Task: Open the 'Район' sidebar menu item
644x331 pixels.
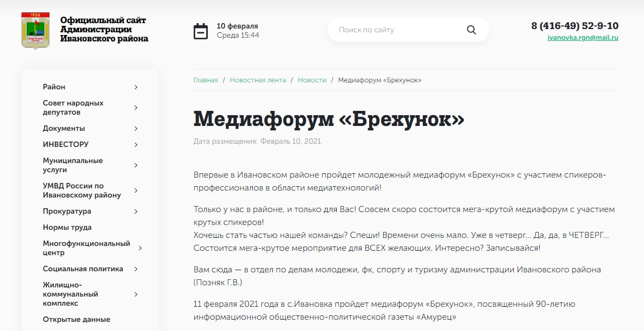Action: coord(54,87)
